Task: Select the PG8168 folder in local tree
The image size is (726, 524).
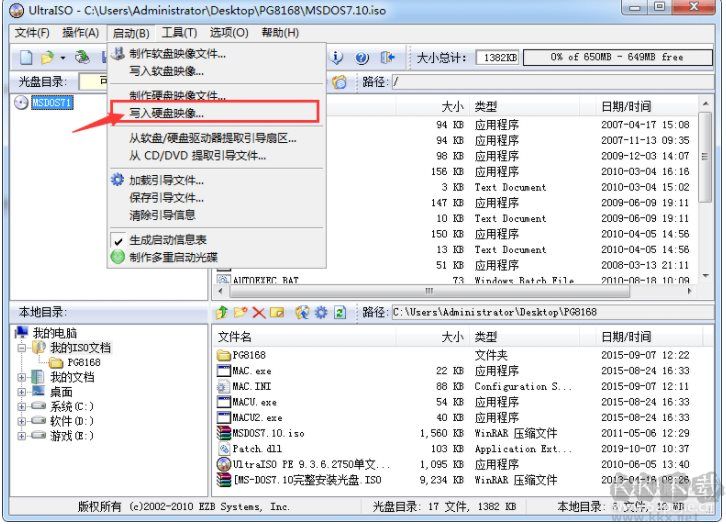Action: point(84,362)
